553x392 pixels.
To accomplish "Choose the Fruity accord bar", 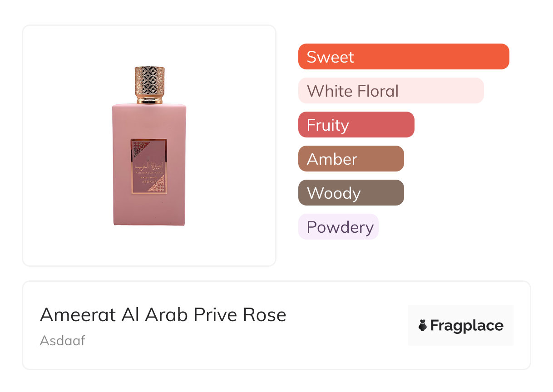I will pyautogui.click(x=356, y=125).
